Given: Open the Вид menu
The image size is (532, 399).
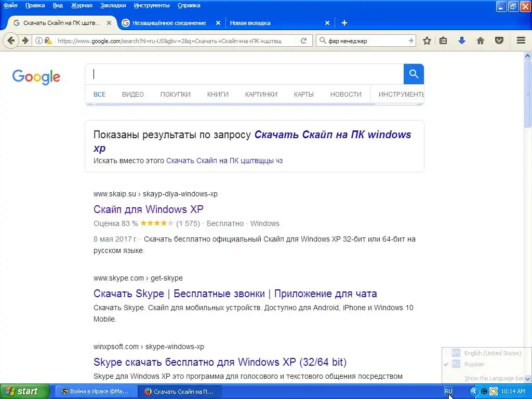Looking at the screenshot, I should pyautogui.click(x=58, y=5).
